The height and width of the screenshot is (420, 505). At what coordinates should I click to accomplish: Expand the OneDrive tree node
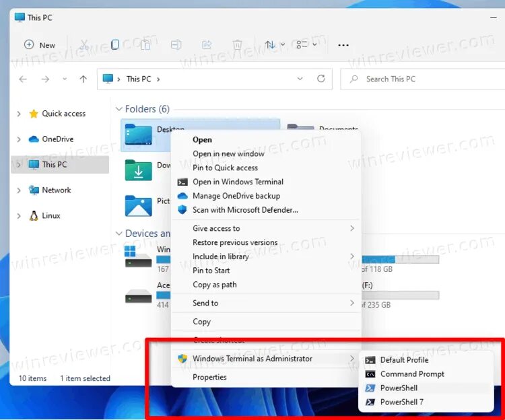19,139
